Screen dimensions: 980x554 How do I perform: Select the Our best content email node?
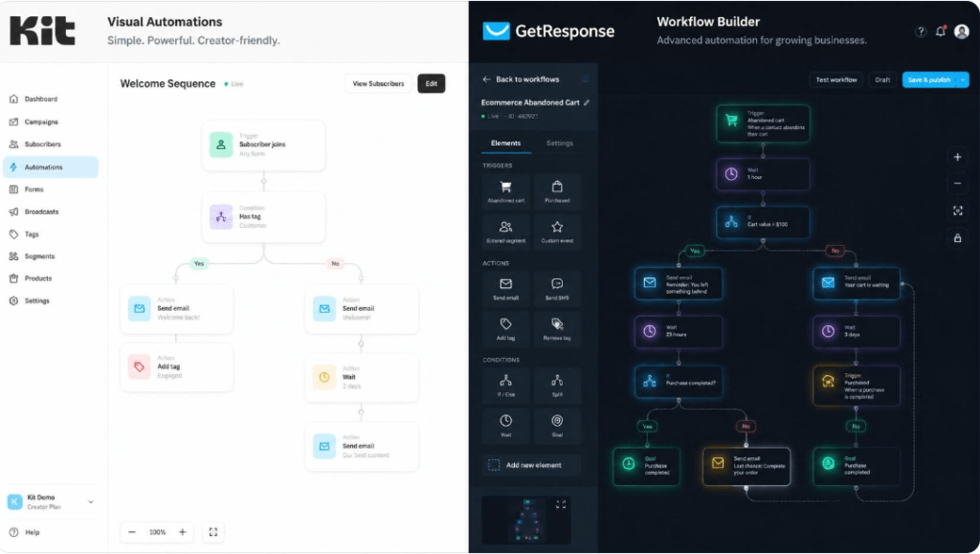[362, 447]
